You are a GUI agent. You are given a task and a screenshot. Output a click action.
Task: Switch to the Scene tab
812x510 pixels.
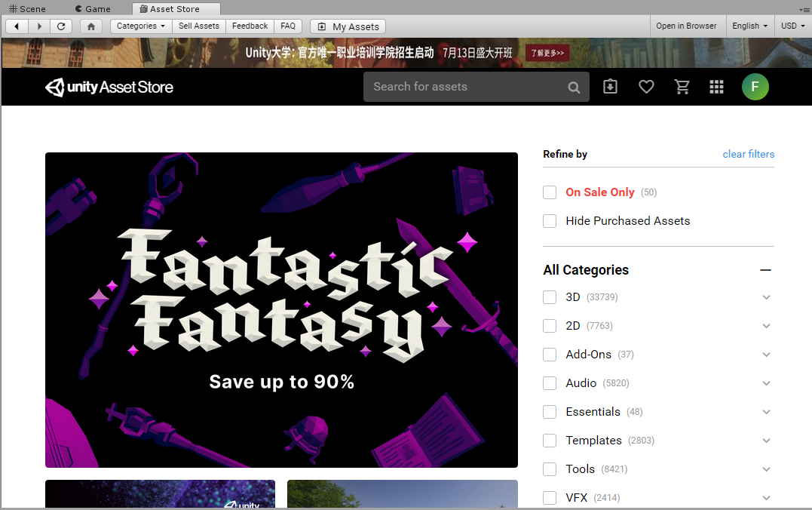[27, 9]
